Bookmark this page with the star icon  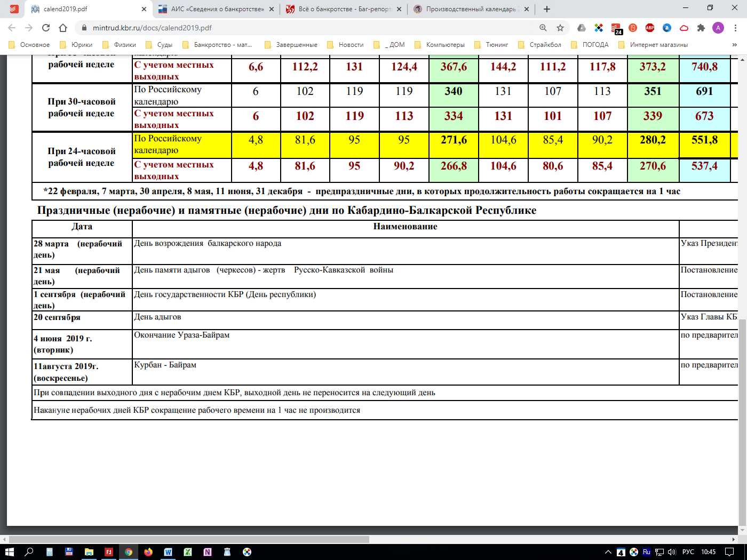(x=560, y=28)
